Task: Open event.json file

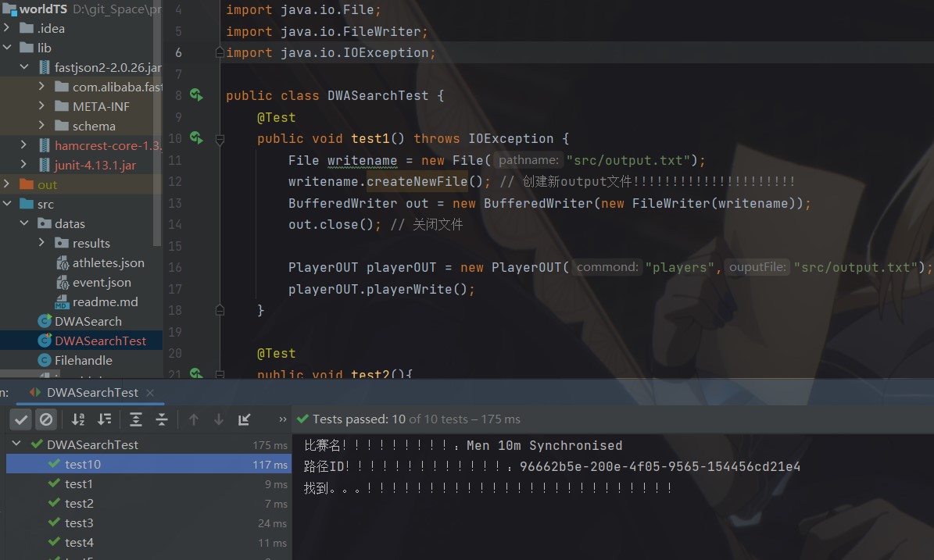Action: (x=102, y=282)
